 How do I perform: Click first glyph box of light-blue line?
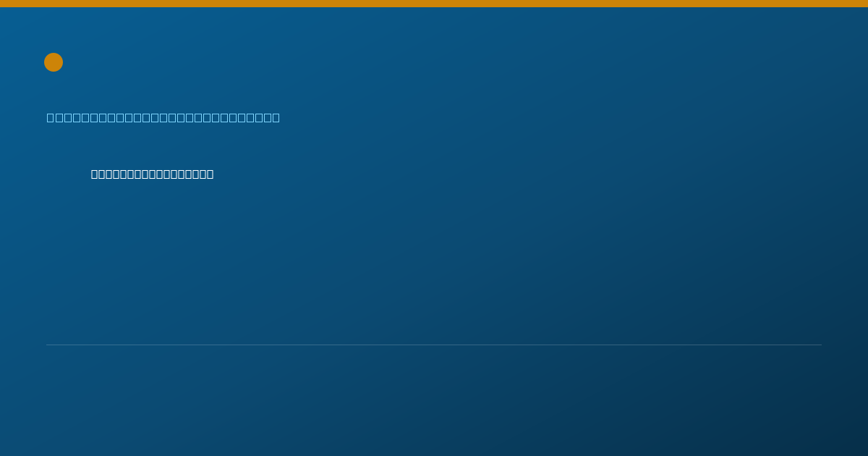50,117
